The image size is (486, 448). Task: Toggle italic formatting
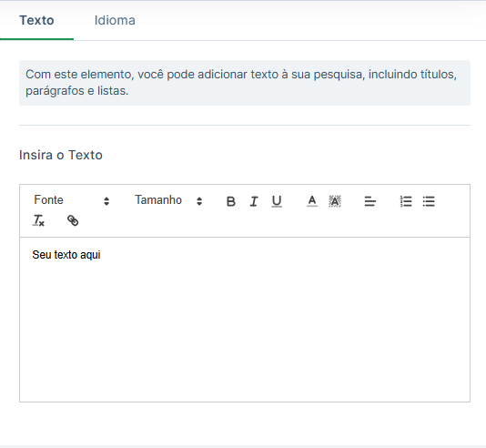pyautogui.click(x=254, y=201)
